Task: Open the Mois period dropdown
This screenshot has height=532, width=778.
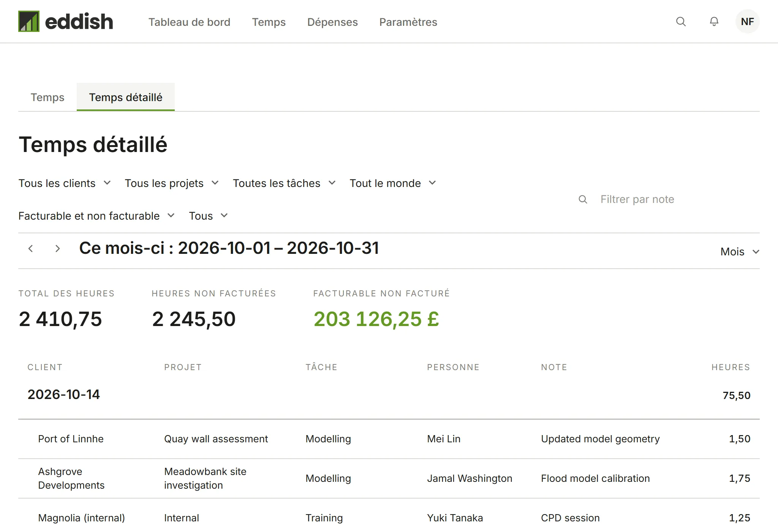Action: coord(740,252)
